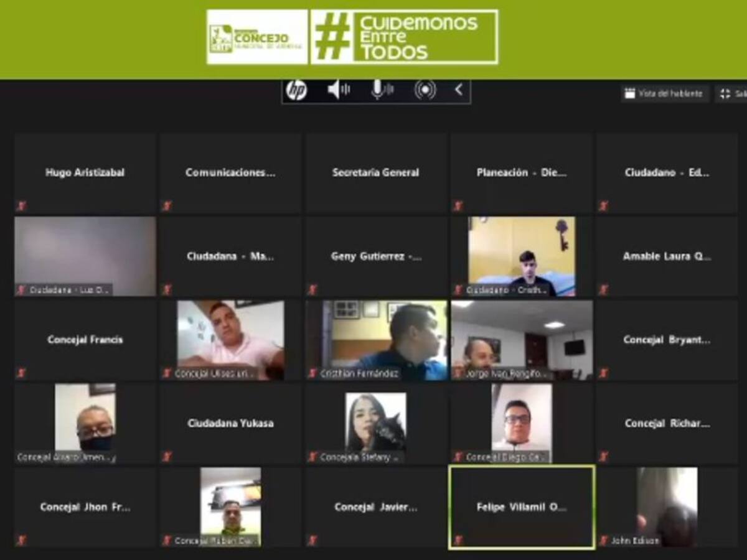747x560 pixels.
Task: Click Jorge Ivan Rengifo's video thumbnail
Action: tap(522, 339)
